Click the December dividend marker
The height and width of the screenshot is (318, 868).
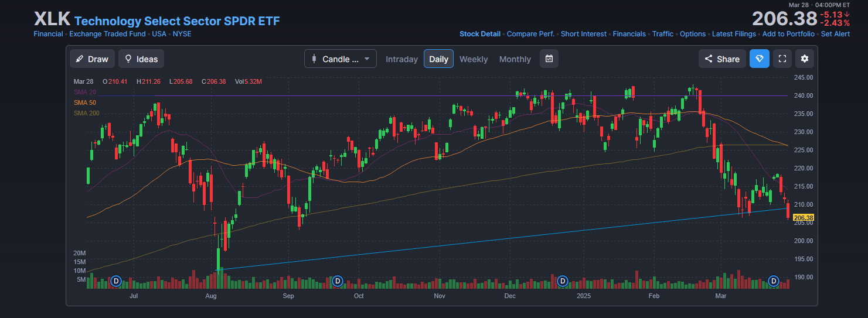(x=563, y=282)
